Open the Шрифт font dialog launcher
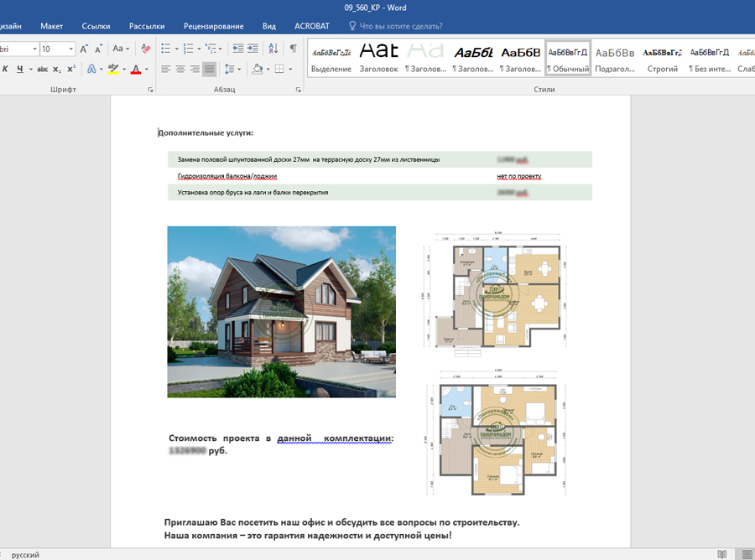755x560 pixels. point(150,90)
